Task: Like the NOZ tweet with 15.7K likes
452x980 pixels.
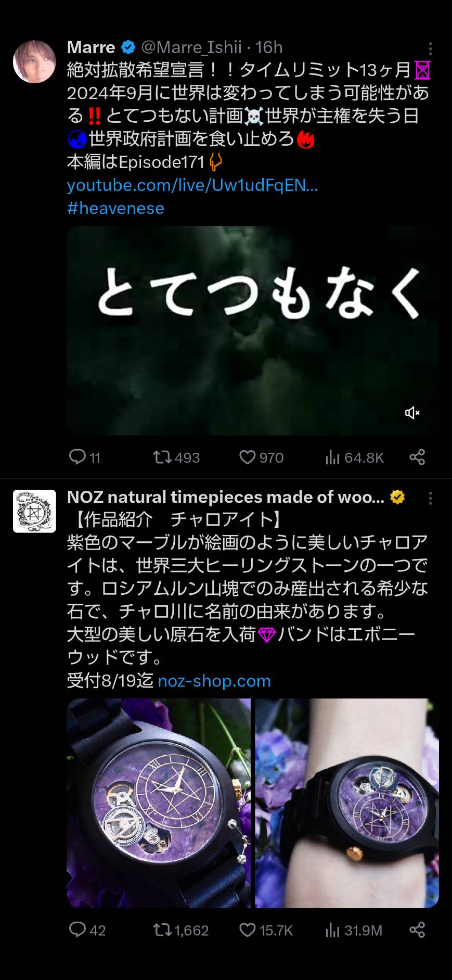Action: (266, 930)
